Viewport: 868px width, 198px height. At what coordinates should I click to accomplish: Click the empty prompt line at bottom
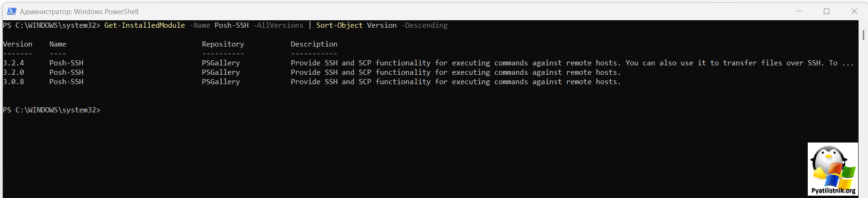(51, 110)
